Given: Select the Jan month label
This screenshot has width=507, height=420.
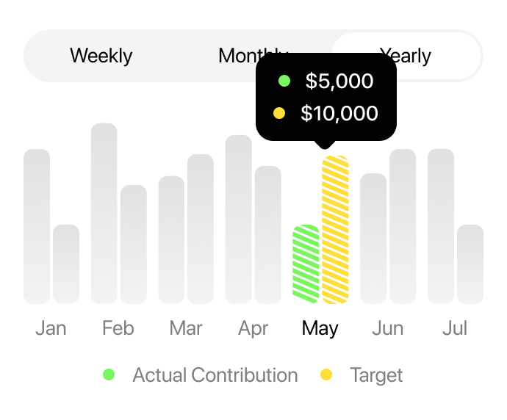Looking at the screenshot, I should 51,328.
